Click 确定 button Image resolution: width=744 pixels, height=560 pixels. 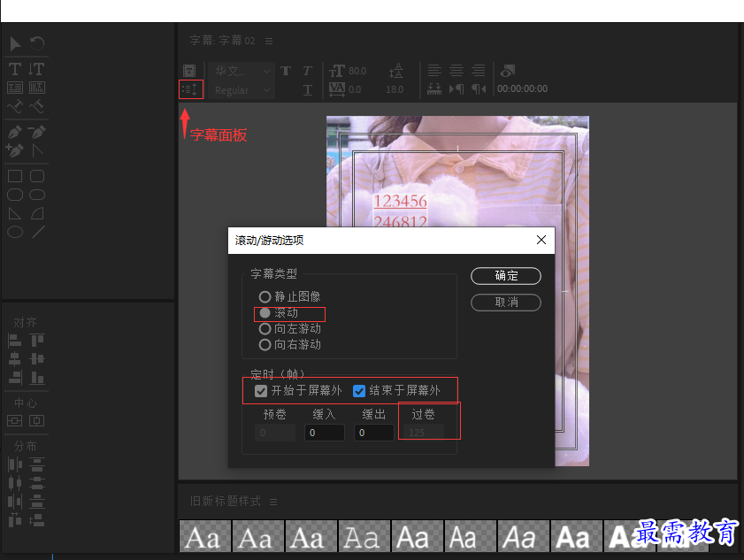(506, 276)
